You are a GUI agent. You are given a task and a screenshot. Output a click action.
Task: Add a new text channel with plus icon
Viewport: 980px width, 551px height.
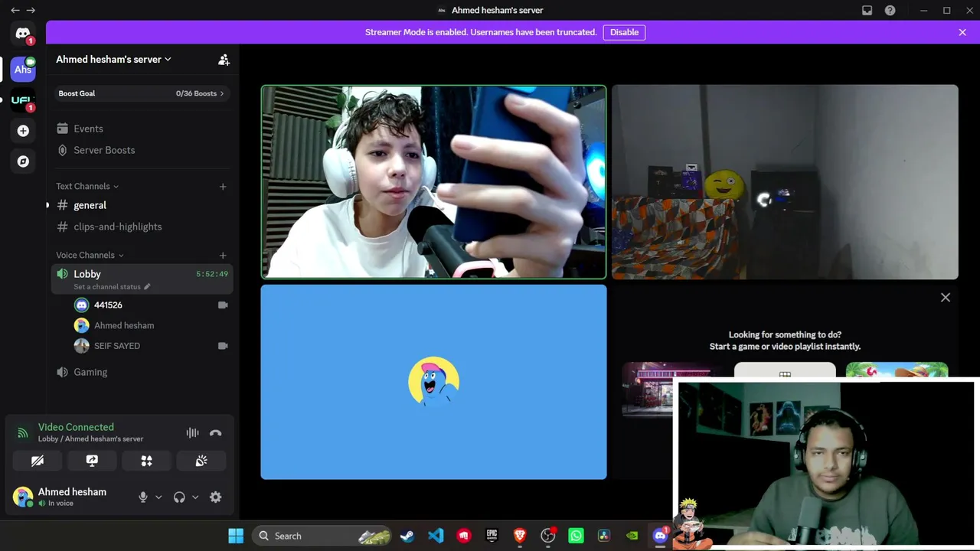click(223, 187)
